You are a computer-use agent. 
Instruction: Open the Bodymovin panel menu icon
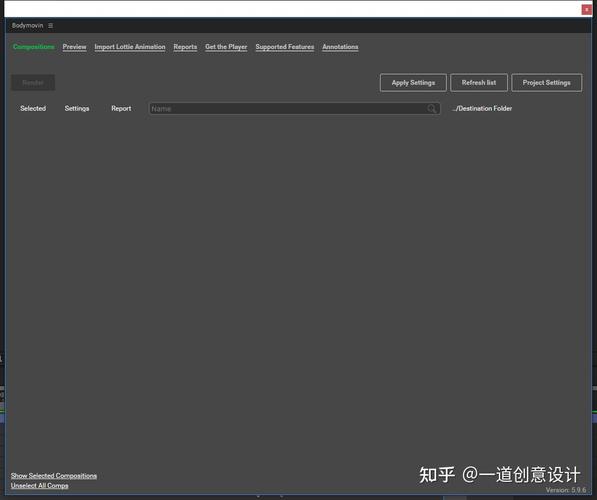click(x=50, y=26)
